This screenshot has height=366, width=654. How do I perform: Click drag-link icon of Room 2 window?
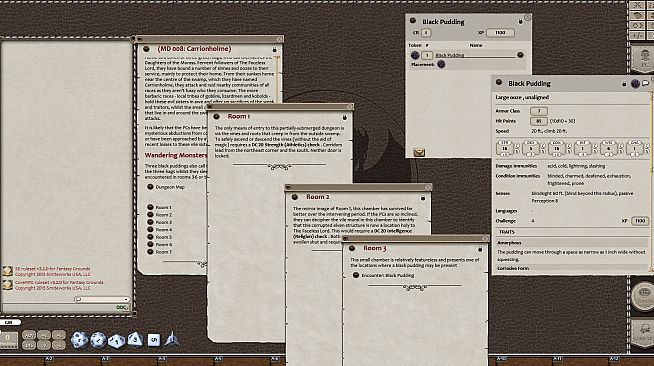click(294, 197)
